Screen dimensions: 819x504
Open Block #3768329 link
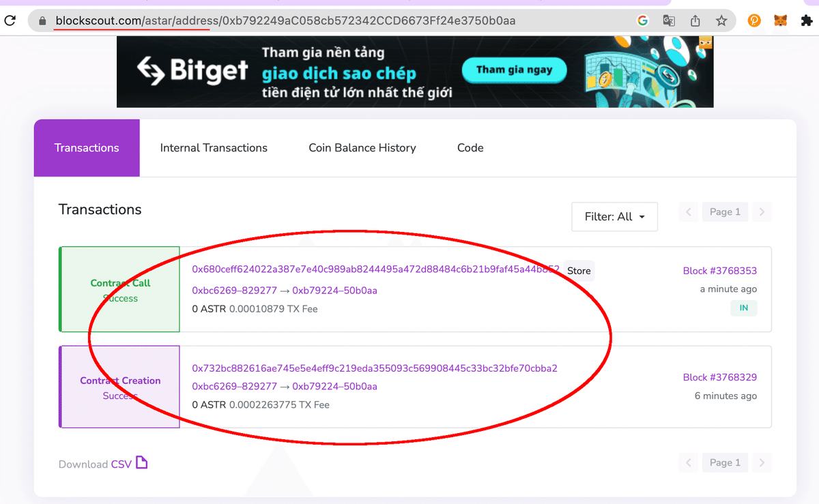720,377
